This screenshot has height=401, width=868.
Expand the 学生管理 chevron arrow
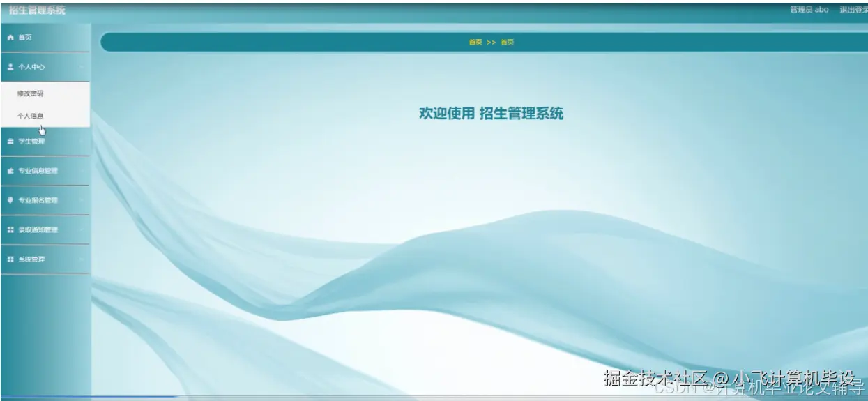[82, 142]
